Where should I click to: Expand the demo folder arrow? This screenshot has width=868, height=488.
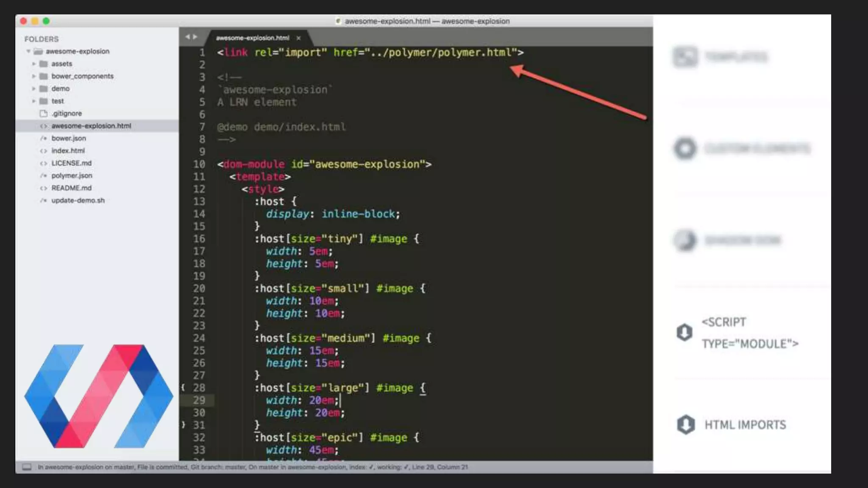[x=34, y=89]
